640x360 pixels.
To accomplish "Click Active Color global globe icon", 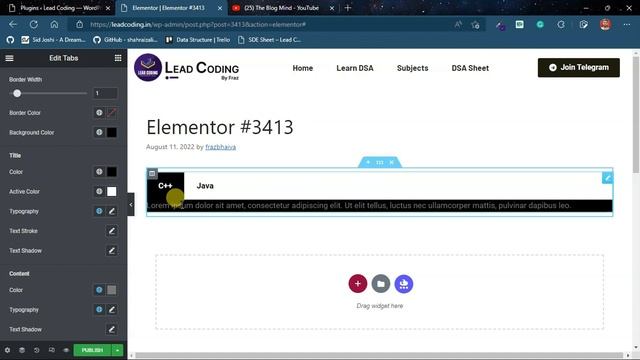I will (99, 191).
